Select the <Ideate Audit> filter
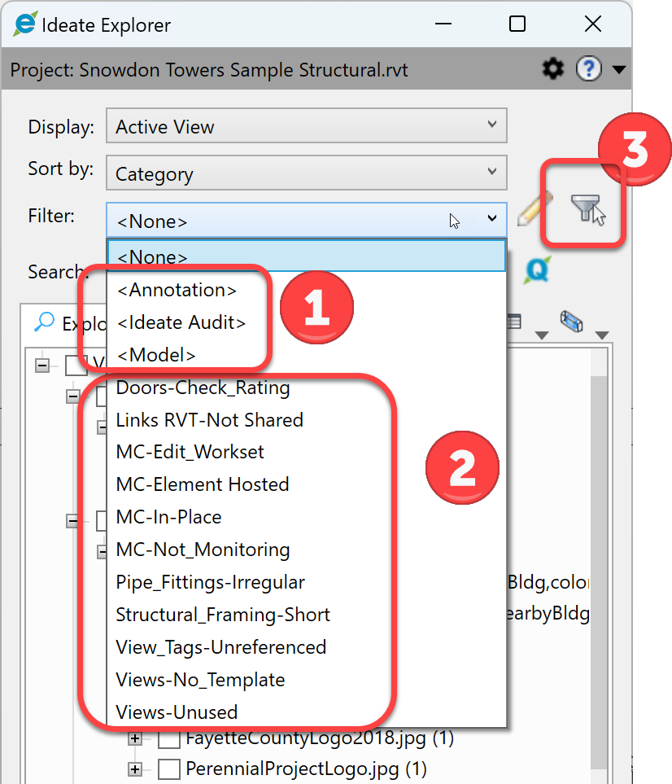672x784 pixels. [307, 322]
